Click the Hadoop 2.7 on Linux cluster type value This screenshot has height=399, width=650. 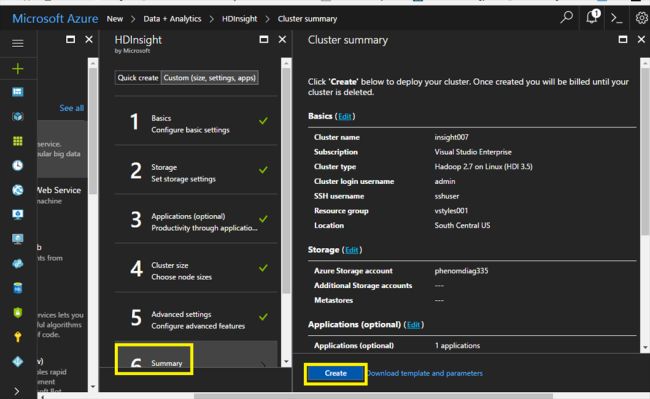(x=483, y=167)
